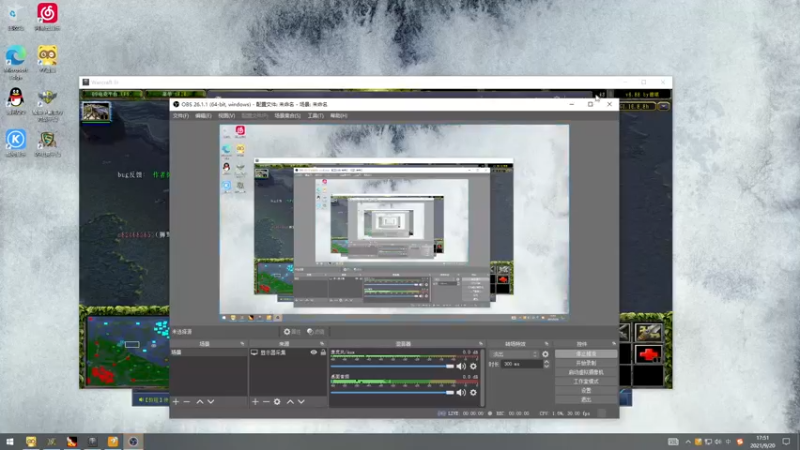This screenshot has height=450, width=800.
Task: Pop out the Scene Transitions dock panel
Action: click(x=546, y=344)
